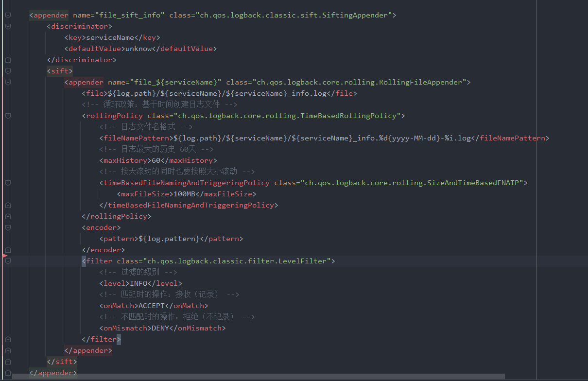Fold the timeBasedFileNamingAndTriggeringPolicy opening tag

tap(8, 183)
